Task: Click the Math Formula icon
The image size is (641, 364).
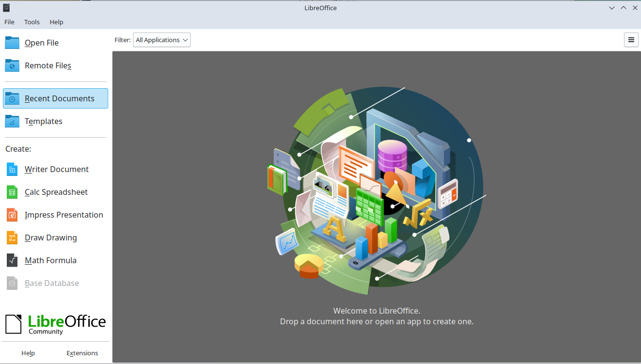Action: [x=12, y=260]
